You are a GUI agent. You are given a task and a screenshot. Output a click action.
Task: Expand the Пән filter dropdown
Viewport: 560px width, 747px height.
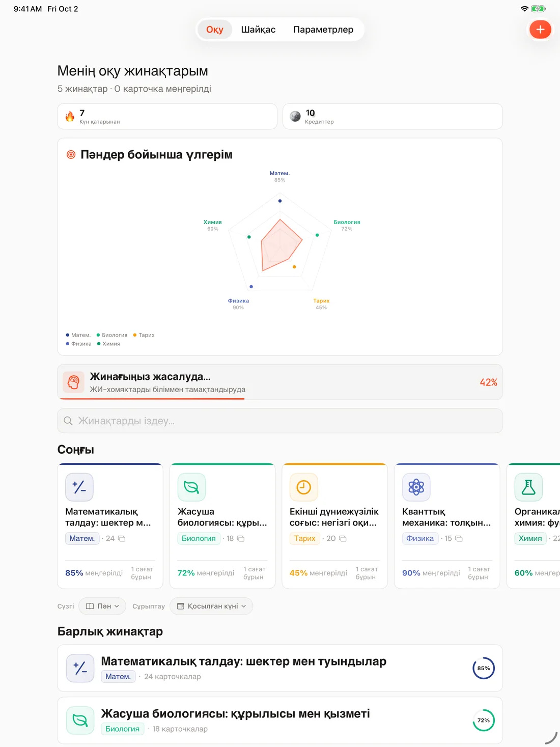point(102,606)
